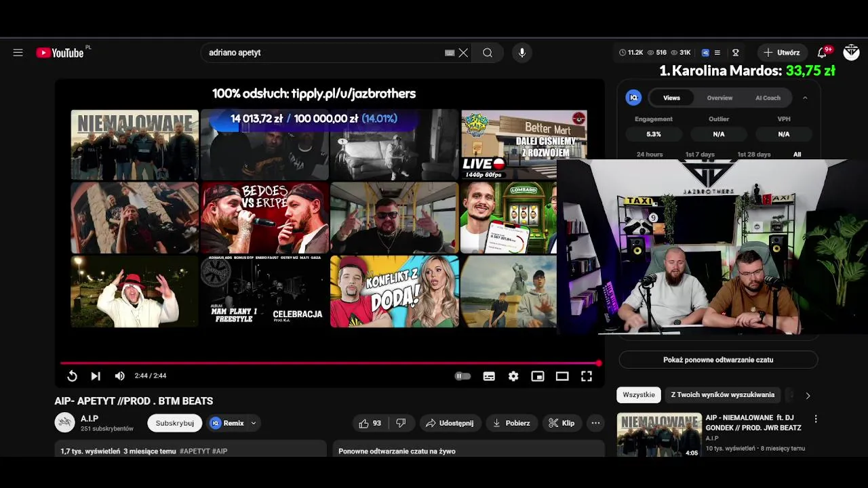Click the #APETYT hashtag link
The image size is (868, 488).
pyautogui.click(x=195, y=451)
